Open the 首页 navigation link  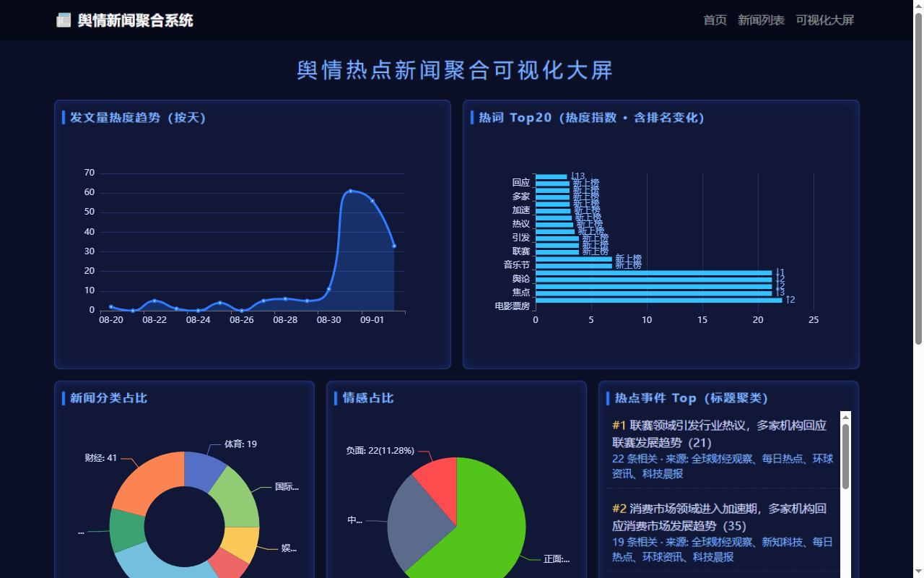pos(715,20)
